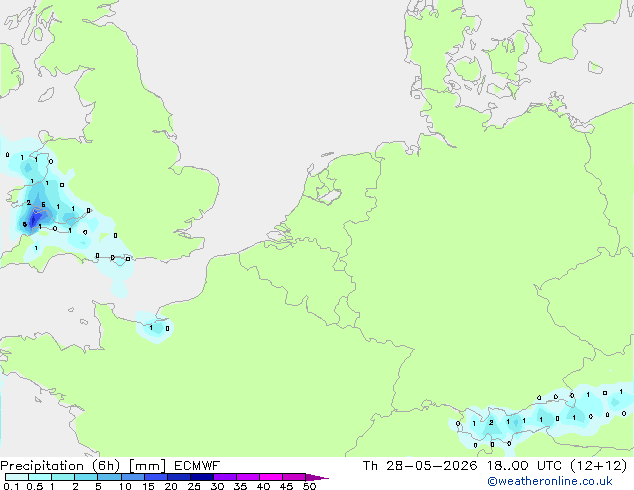The image size is (634, 490).
Task: Click the '50' legend scale value
Action: [x=309, y=486]
